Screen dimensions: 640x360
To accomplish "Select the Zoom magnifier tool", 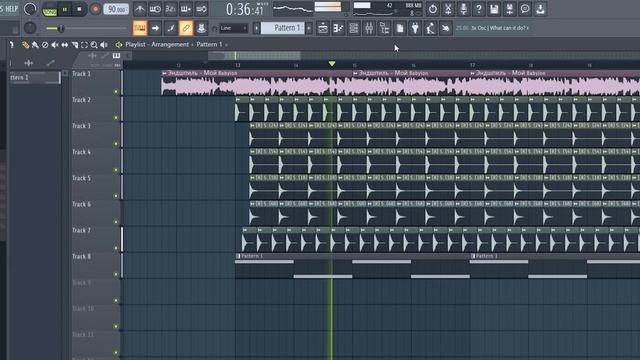I will coord(94,44).
